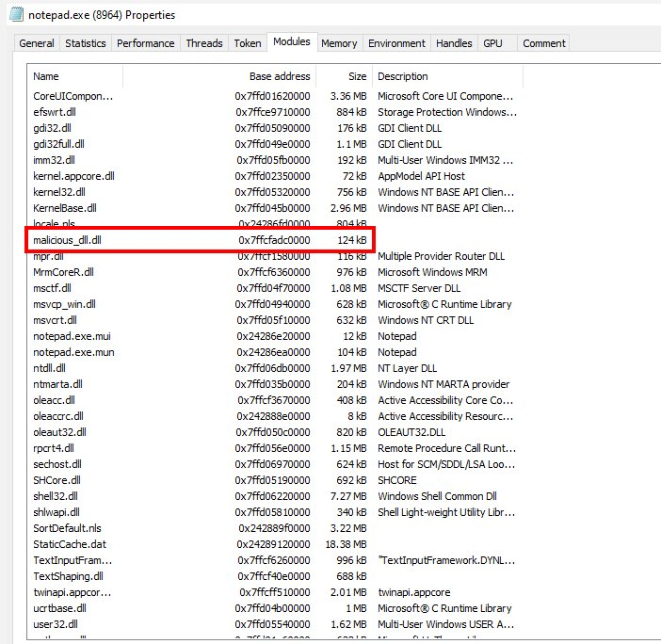Screen dimensions: 661x644
Task: Switch to the GPU tab
Action: tap(492, 43)
